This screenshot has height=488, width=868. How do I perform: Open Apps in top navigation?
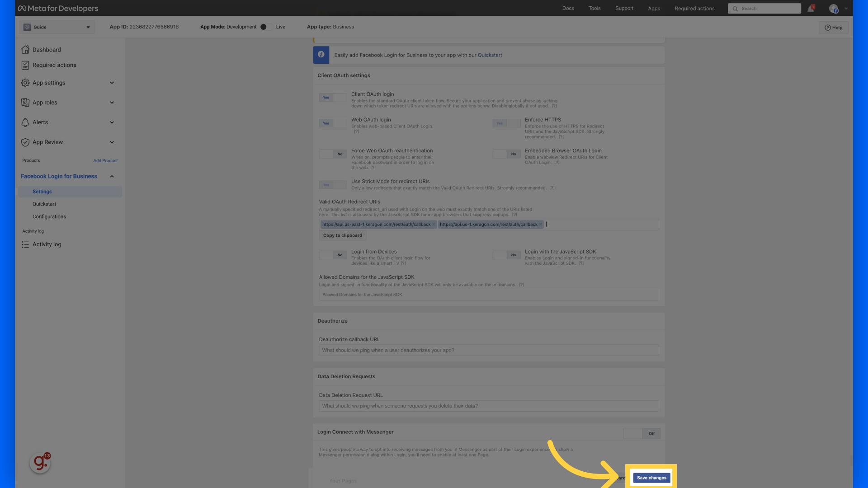[654, 9]
